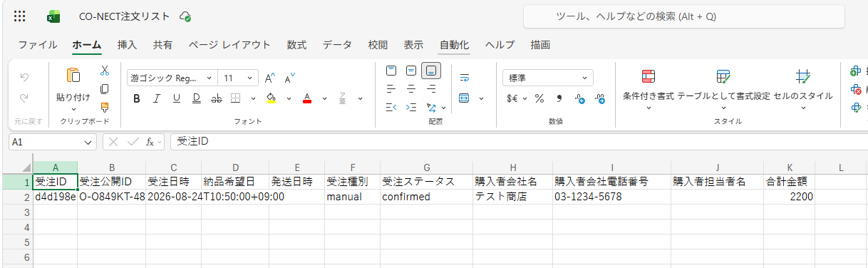Switch to the 数式 tab
The height and width of the screenshot is (268, 868).
[296, 45]
